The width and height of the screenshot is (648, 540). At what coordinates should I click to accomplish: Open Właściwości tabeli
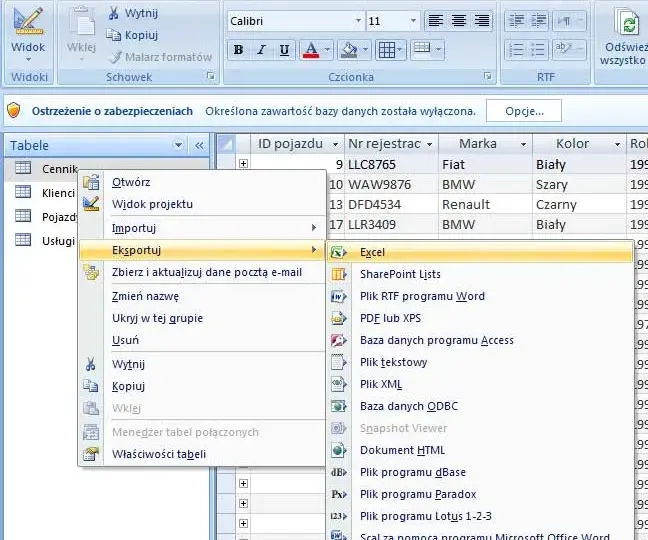(x=201, y=454)
